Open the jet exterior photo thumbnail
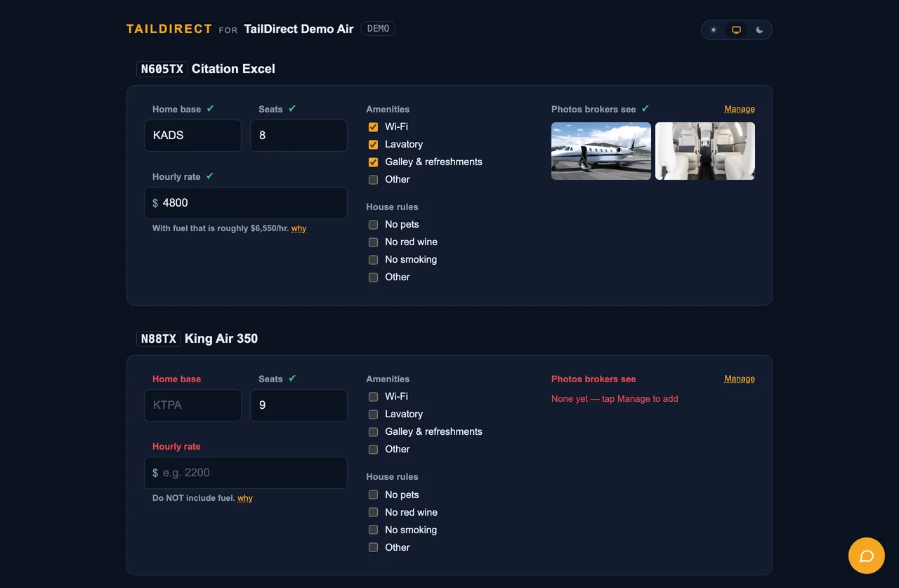 tap(601, 151)
